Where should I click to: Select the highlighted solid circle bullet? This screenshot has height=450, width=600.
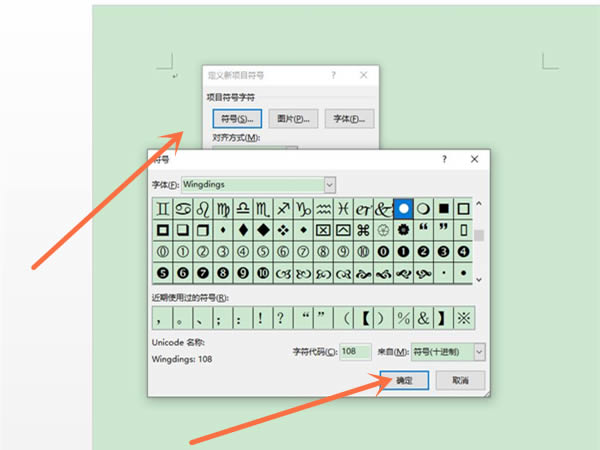(x=404, y=207)
